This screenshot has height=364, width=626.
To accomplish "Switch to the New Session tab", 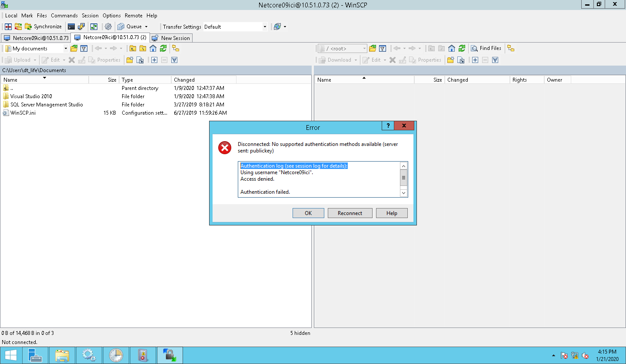I will [x=171, y=38].
